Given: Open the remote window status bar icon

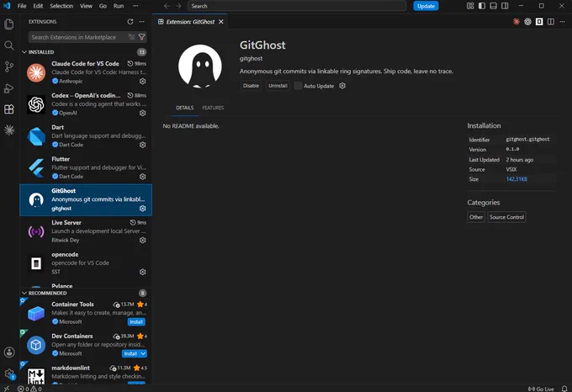Looking at the screenshot, I should click(7, 389).
